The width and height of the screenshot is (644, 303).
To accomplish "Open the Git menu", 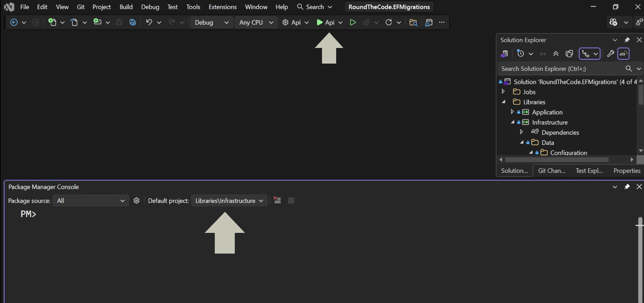I will click(81, 7).
